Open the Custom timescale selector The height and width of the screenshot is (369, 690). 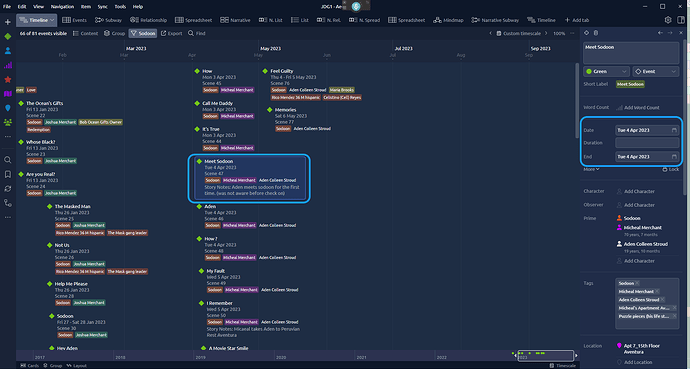(518, 33)
